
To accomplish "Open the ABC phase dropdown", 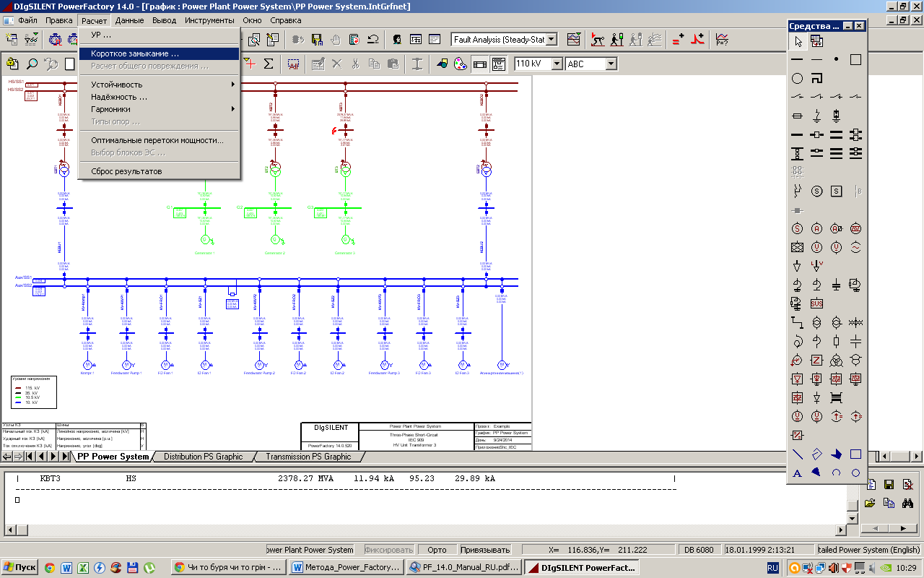I will [611, 64].
